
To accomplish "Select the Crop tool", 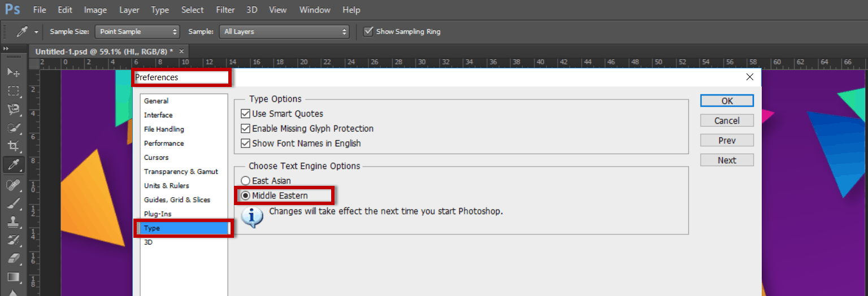I will coord(13,146).
